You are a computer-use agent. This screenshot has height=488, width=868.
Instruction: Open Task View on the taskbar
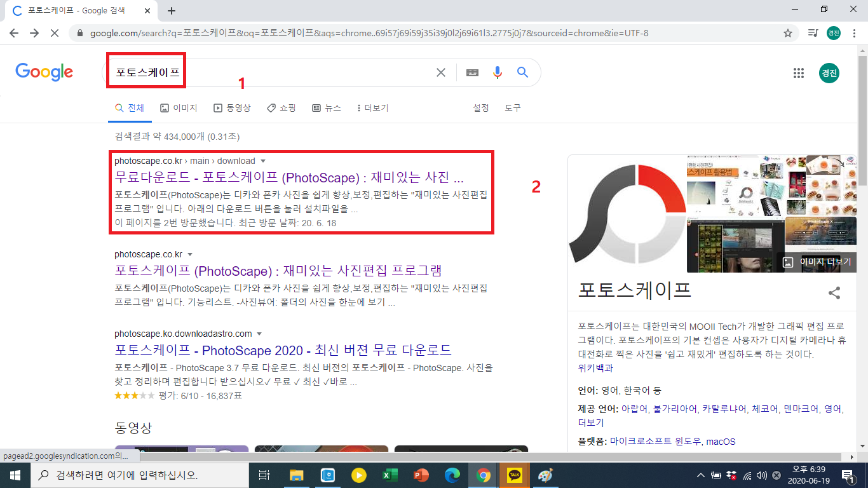click(x=264, y=475)
